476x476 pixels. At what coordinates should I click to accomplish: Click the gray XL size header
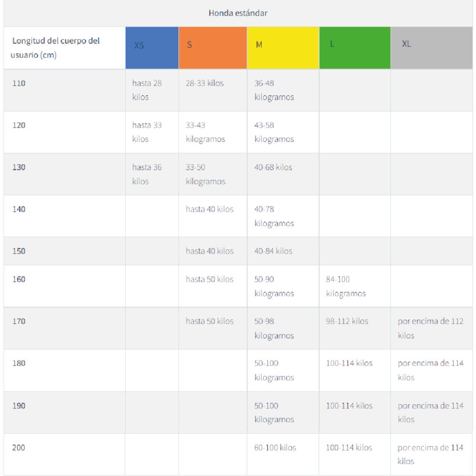[431, 48]
